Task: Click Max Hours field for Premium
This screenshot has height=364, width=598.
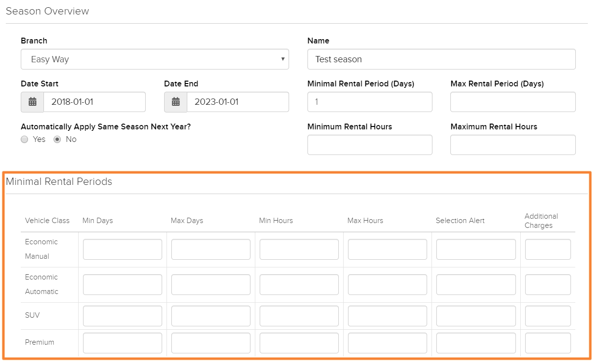Action: pyautogui.click(x=388, y=343)
